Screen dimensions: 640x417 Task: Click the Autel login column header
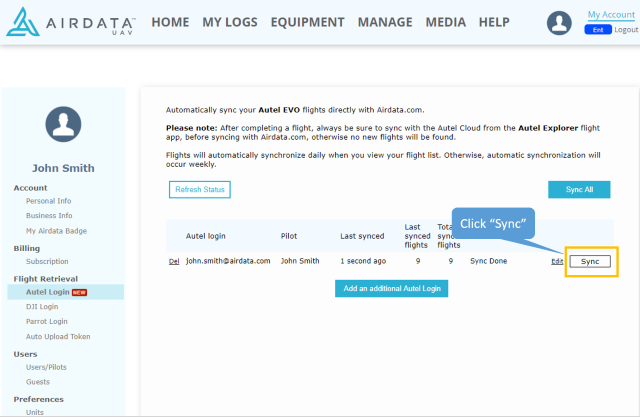[x=205, y=236]
